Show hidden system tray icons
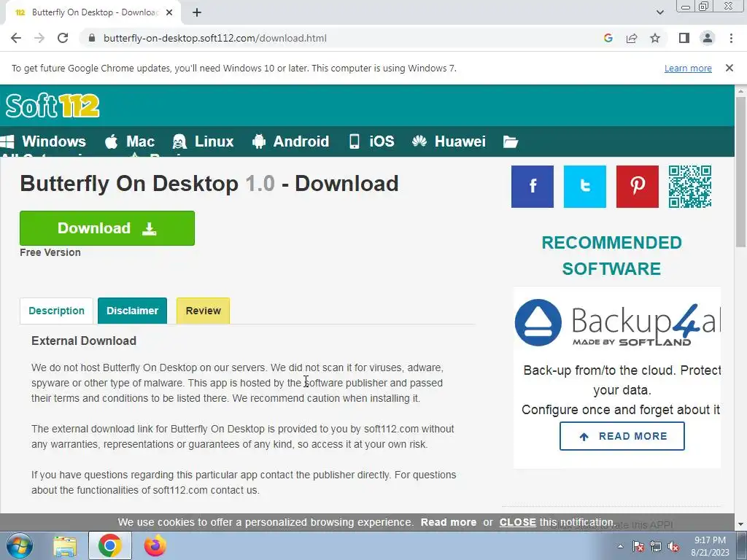 620,546
